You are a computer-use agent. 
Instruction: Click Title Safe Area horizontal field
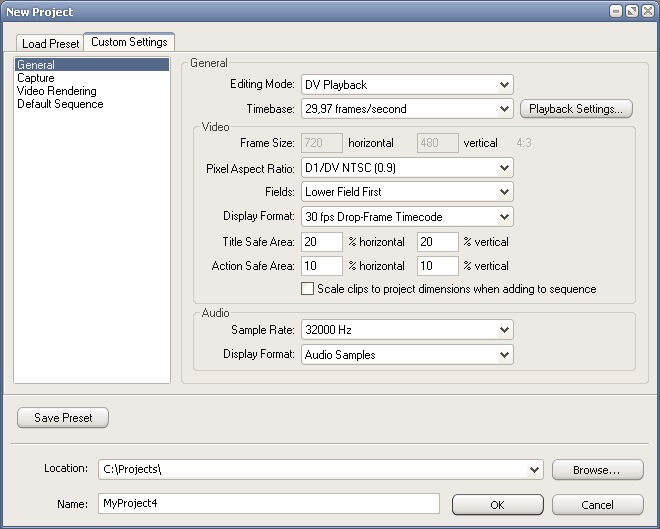click(x=322, y=242)
